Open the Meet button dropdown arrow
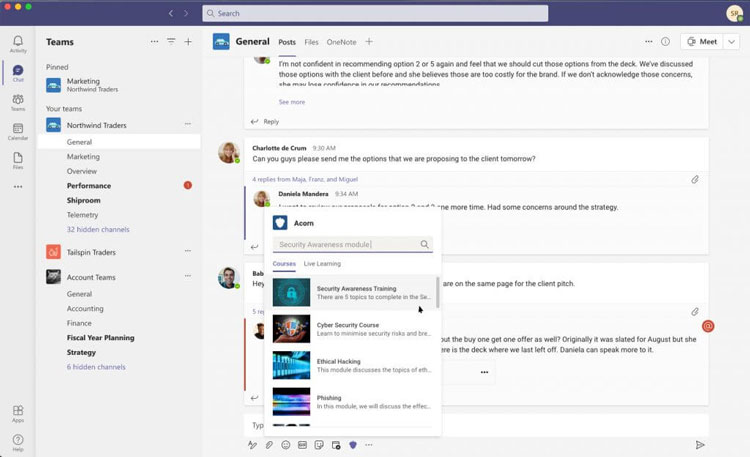 pos(733,42)
